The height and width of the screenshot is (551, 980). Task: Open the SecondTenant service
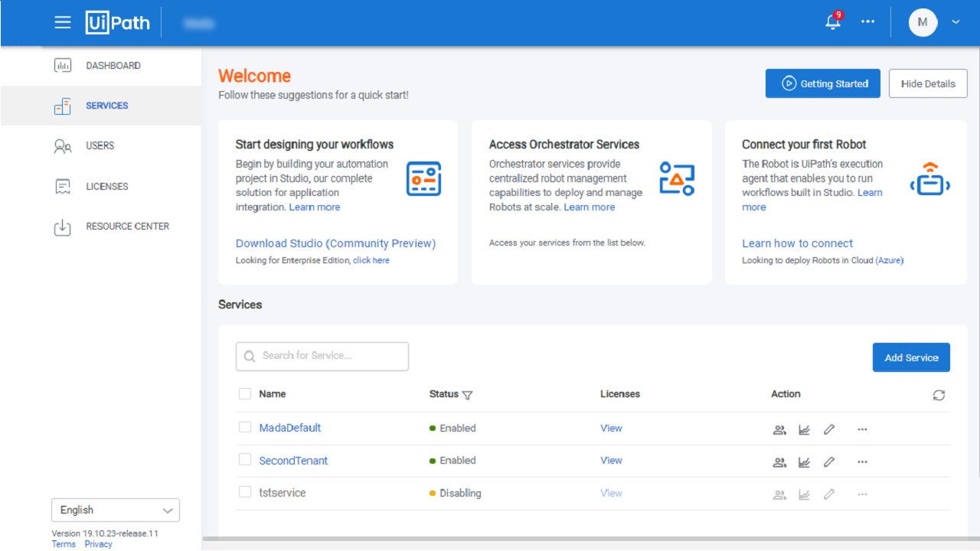coord(293,461)
